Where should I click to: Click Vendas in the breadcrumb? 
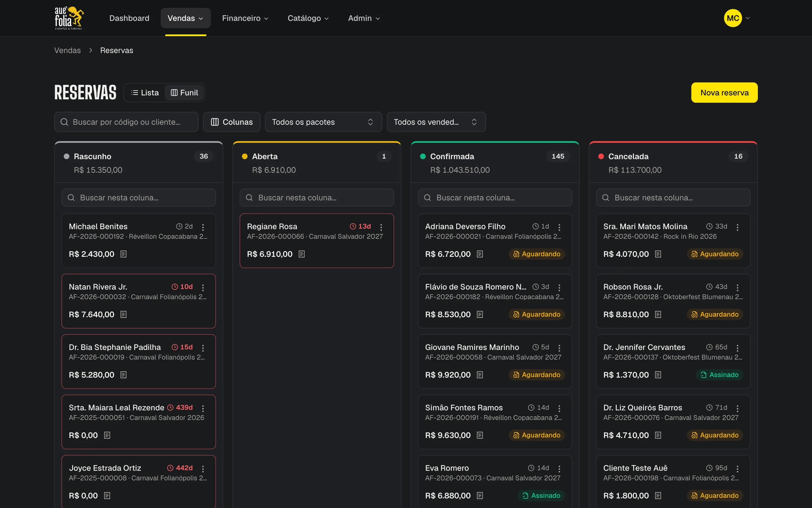(x=67, y=51)
